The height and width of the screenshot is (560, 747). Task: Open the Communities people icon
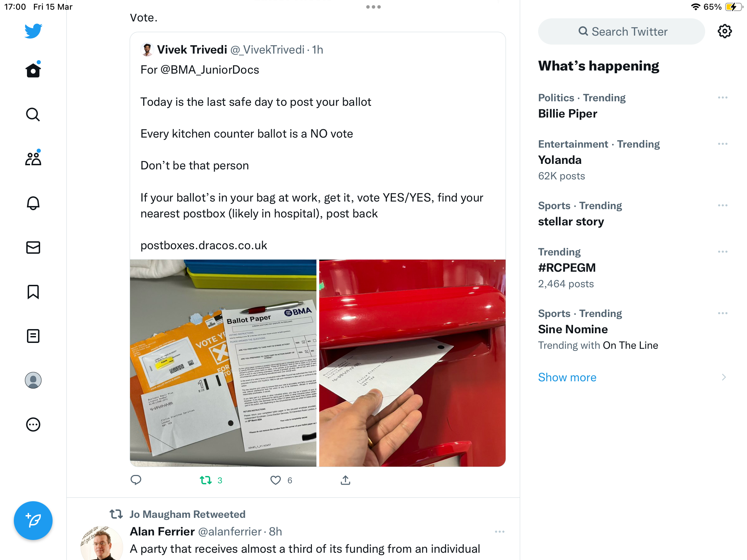click(33, 159)
